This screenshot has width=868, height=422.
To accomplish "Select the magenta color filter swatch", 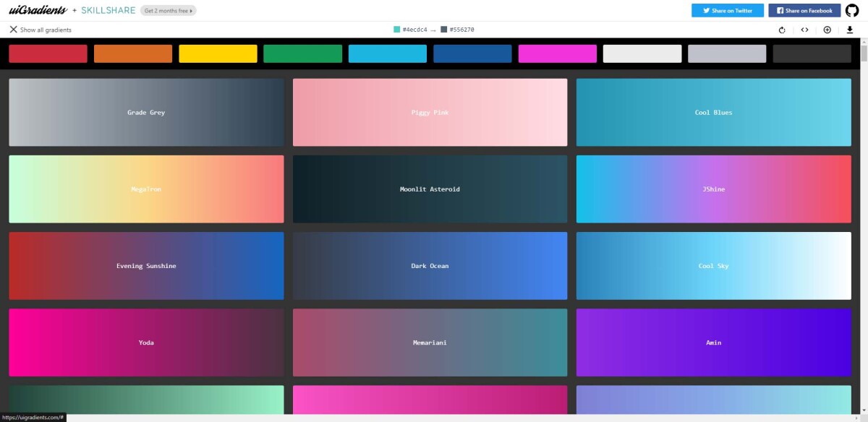I will pos(558,53).
